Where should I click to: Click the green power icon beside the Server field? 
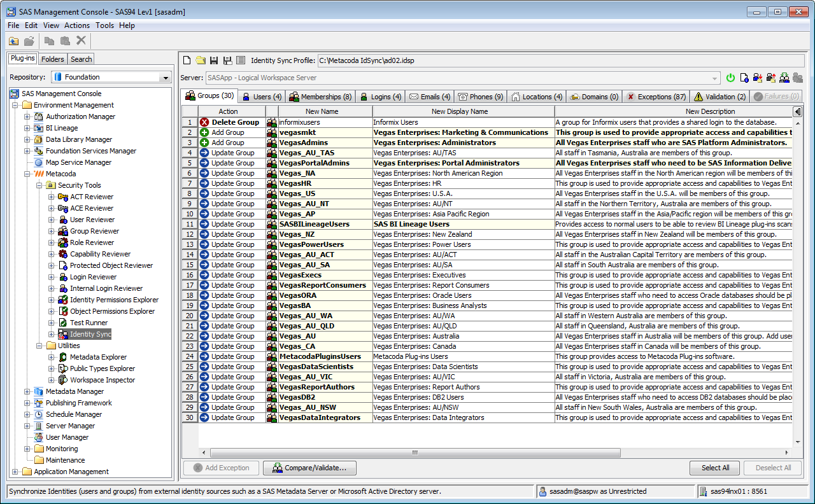730,78
